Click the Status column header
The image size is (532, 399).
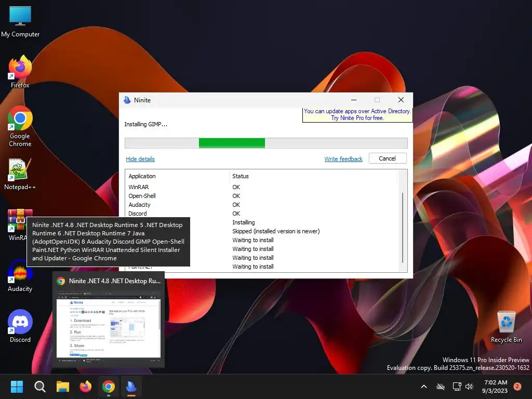tap(312, 176)
